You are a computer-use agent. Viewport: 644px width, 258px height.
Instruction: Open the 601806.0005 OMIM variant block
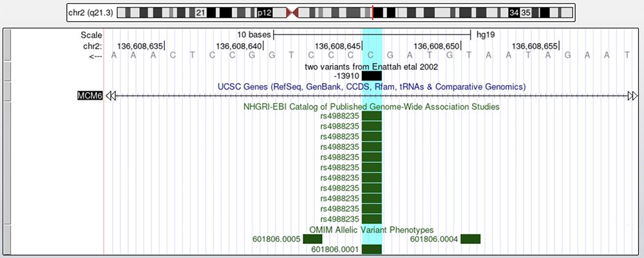(312, 239)
